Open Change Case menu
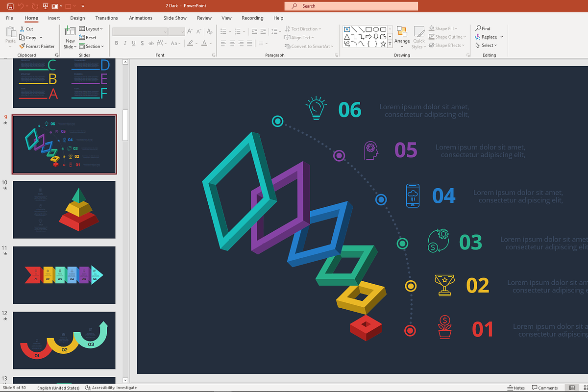Screen dimensions: 588x392 point(176,43)
